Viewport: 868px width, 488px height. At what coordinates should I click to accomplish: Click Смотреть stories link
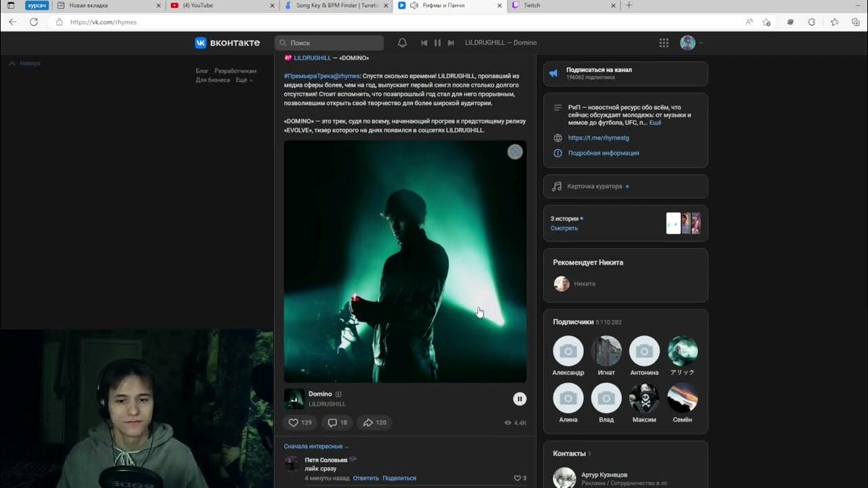[564, 228]
